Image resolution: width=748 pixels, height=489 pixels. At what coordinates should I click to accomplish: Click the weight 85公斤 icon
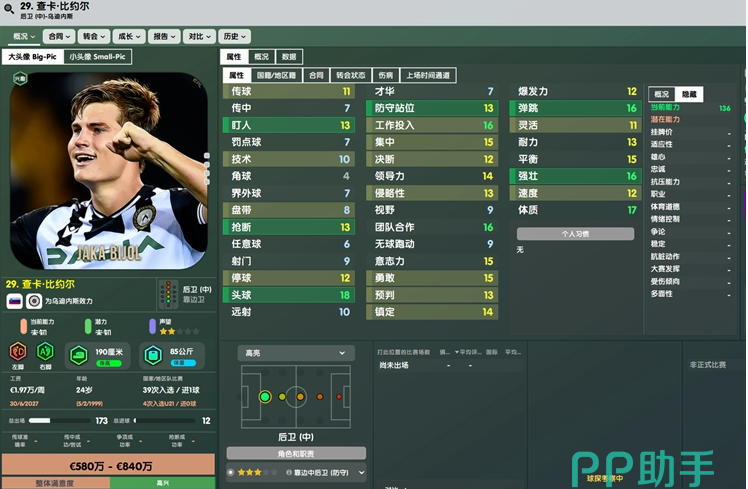coord(152,355)
